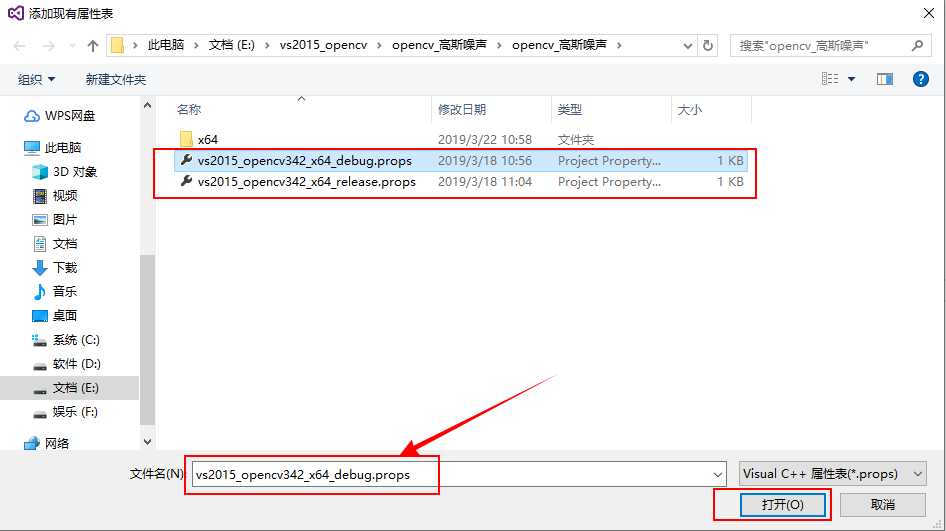
Task: Expand the file name history dropdown
Action: pos(718,474)
